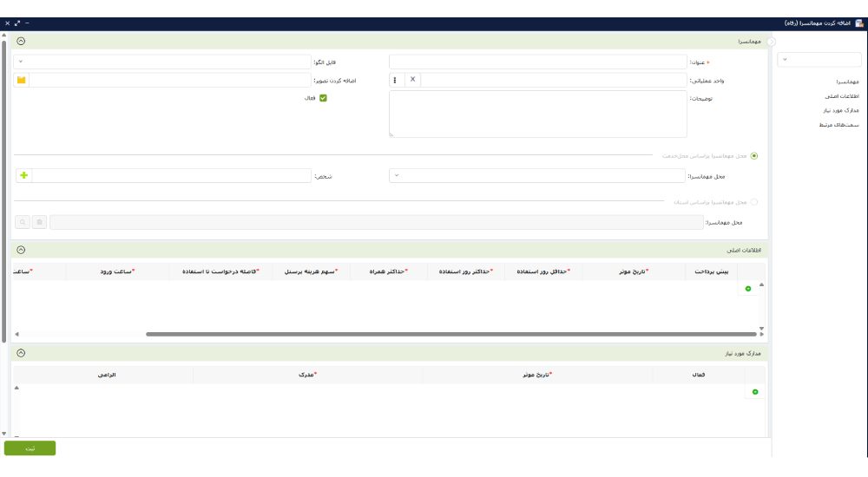Viewport: 868px width, 477px height.
Task: Click right arrow of the grid horizontal scrollbar
Action: [762, 334]
